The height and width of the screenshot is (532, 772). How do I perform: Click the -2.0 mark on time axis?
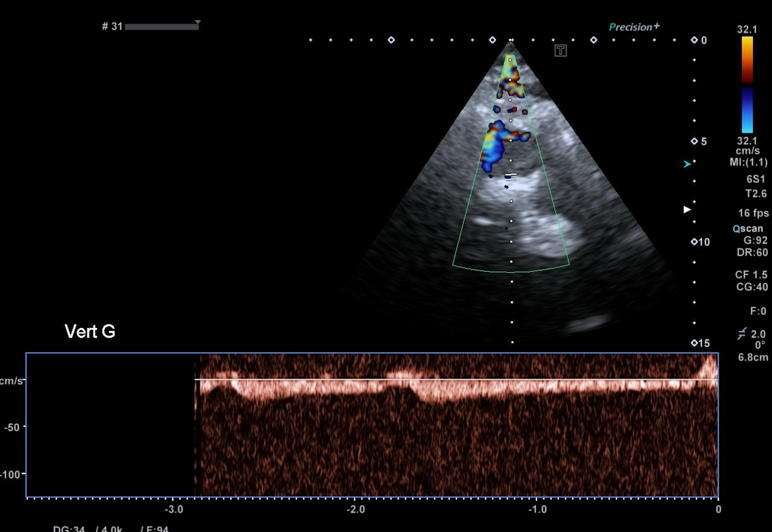(x=356, y=509)
